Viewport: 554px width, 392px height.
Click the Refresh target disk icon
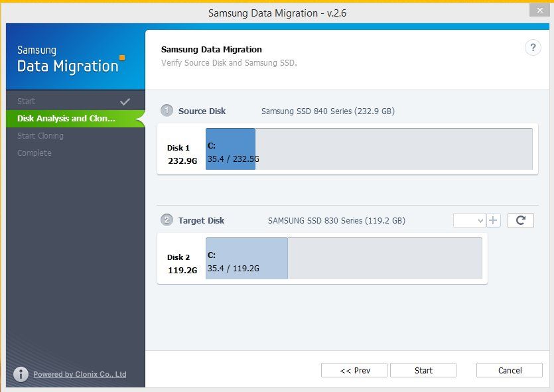pos(520,220)
